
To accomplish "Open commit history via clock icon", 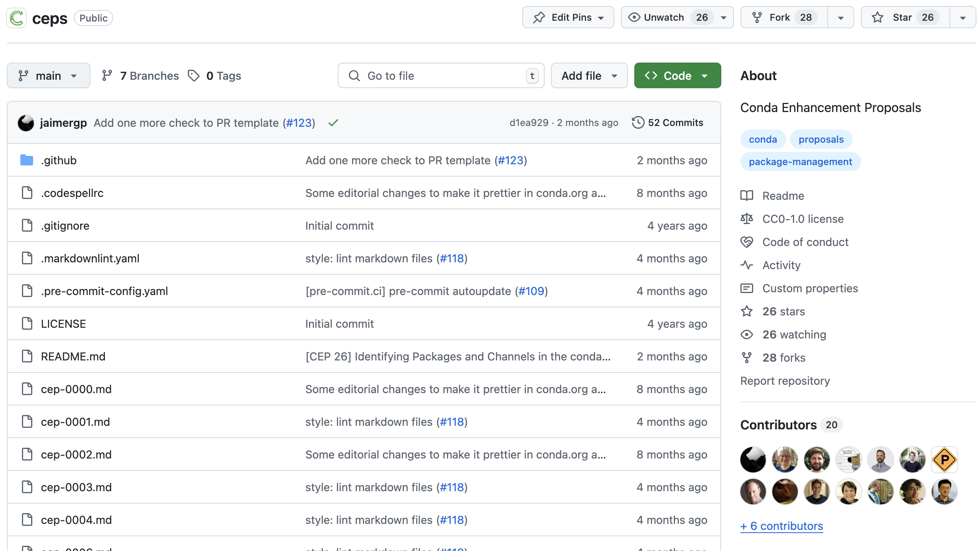I will tap(638, 122).
